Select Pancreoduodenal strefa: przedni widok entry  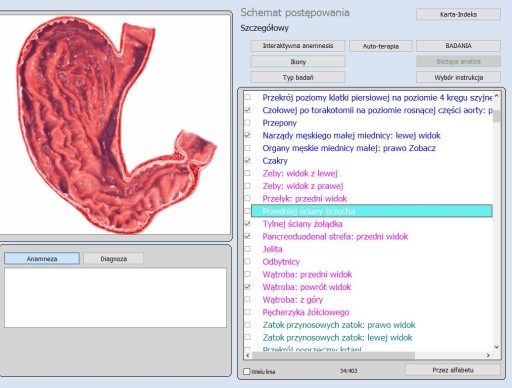[335, 236]
